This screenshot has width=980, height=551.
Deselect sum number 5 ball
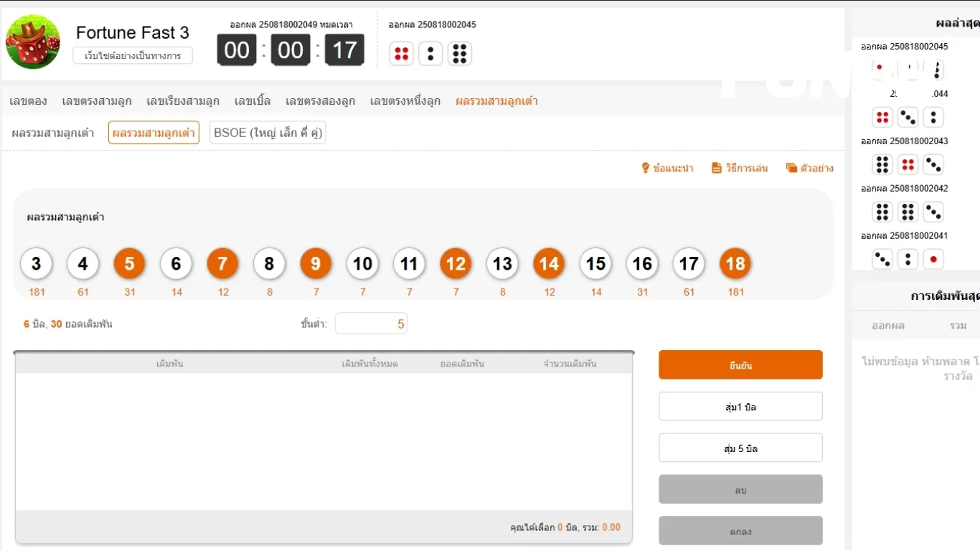point(129,264)
